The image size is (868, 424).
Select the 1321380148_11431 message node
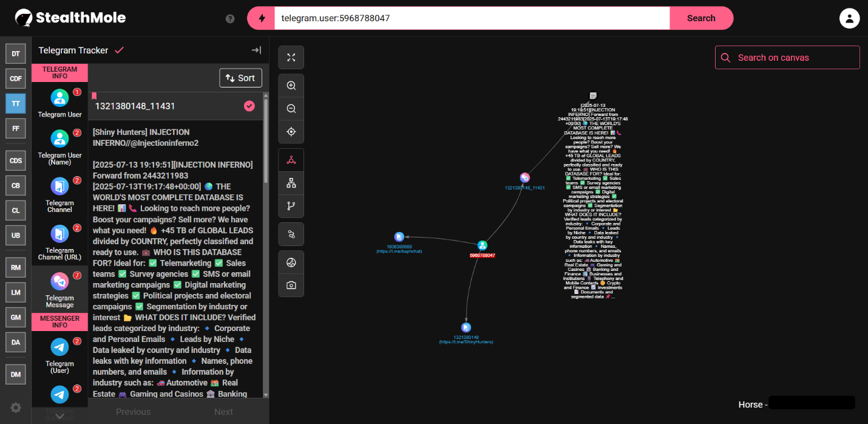[x=525, y=177]
